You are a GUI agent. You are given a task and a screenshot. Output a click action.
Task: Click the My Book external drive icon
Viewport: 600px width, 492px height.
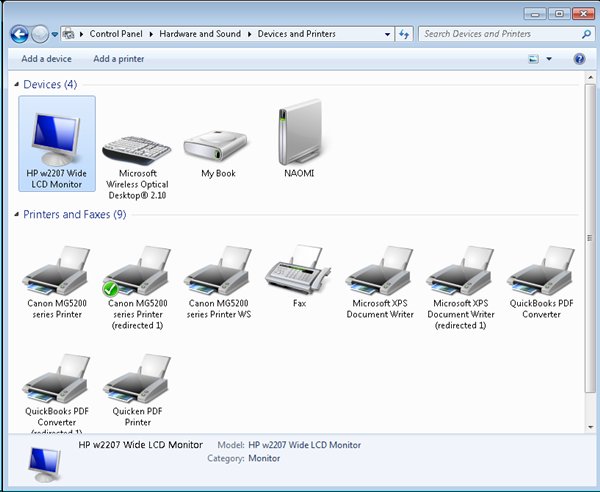click(218, 148)
